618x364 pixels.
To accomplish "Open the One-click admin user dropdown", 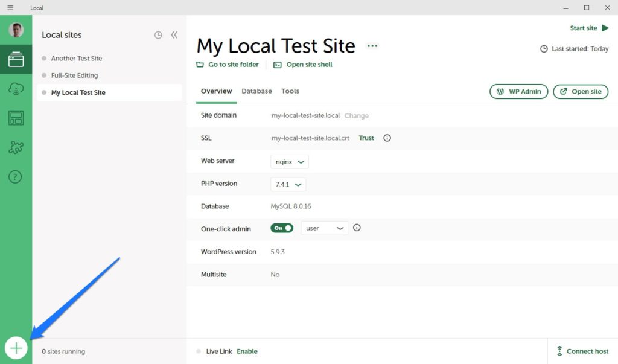I will 324,228.
